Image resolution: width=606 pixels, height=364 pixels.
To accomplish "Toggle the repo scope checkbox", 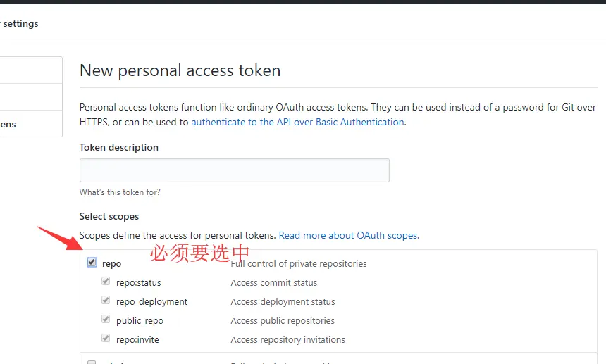I will click(x=92, y=263).
